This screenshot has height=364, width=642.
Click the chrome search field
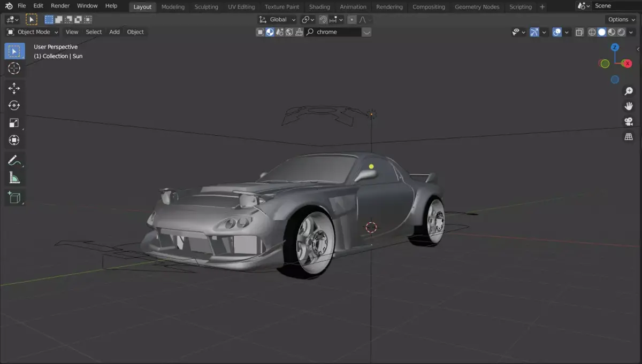coord(333,32)
